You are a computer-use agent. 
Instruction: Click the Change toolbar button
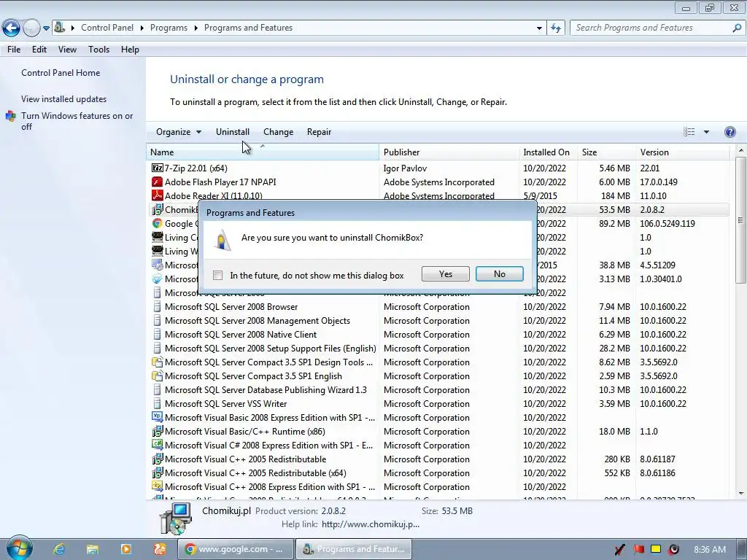[x=278, y=132]
